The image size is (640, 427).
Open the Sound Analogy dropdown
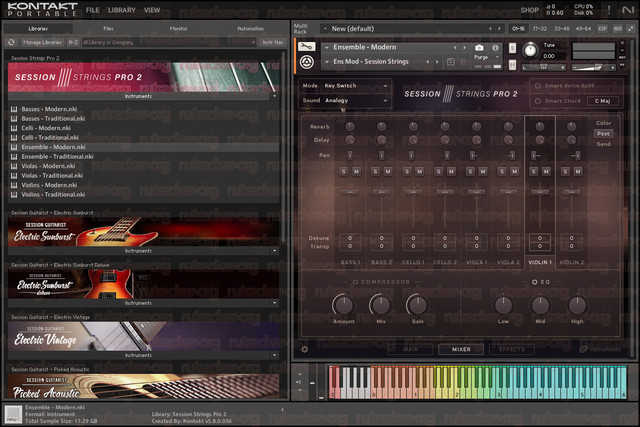coord(345,100)
